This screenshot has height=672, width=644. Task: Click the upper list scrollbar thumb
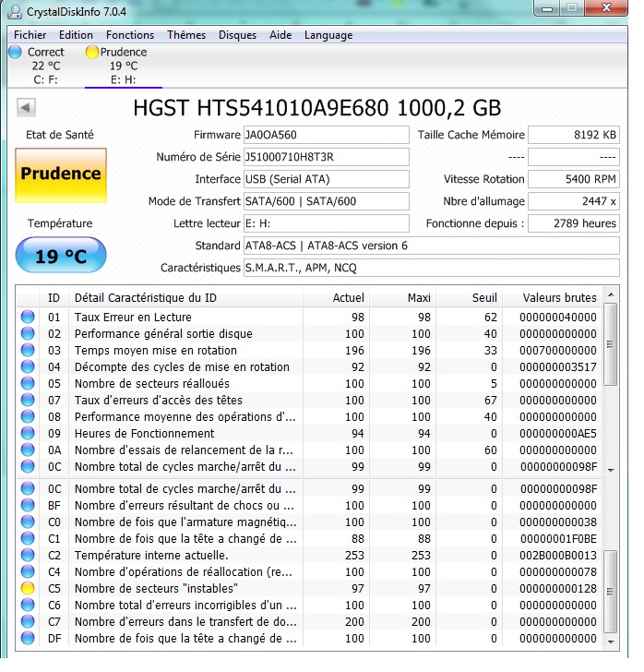[611, 344]
